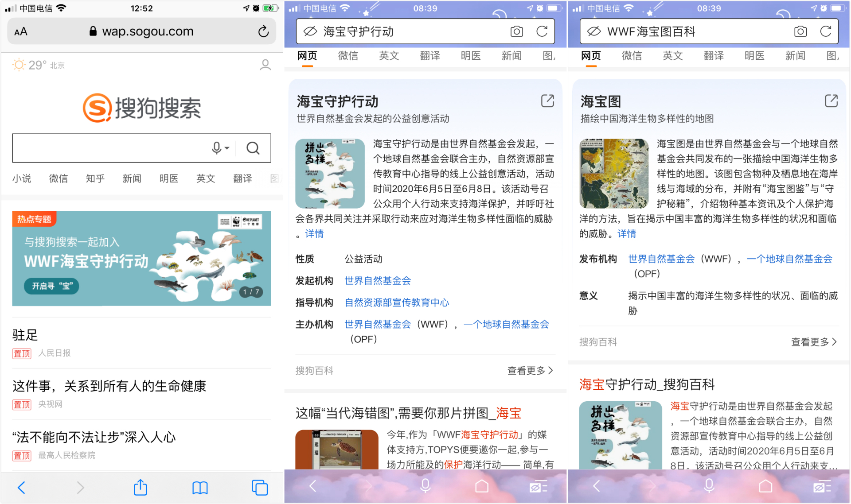Screen dimensions: 851x504
Task: Tap the 29° Beijing weather widget
Action: point(39,65)
